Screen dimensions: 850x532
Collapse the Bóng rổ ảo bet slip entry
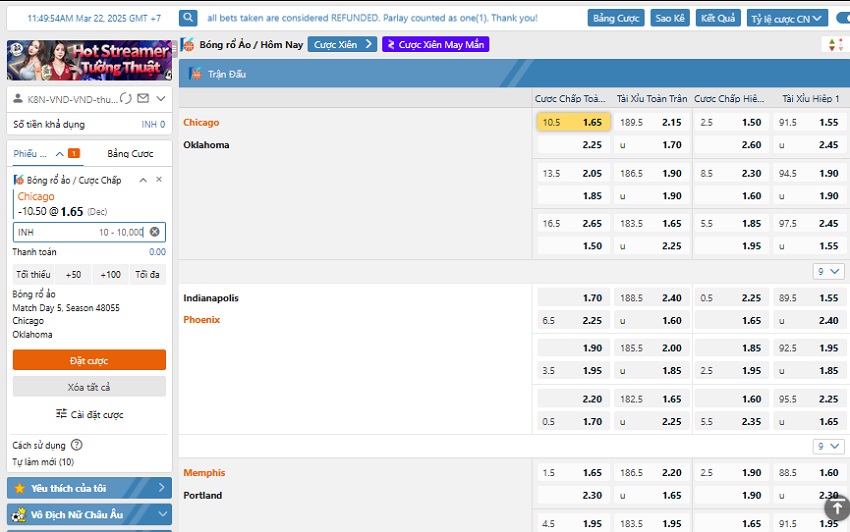[x=143, y=180]
